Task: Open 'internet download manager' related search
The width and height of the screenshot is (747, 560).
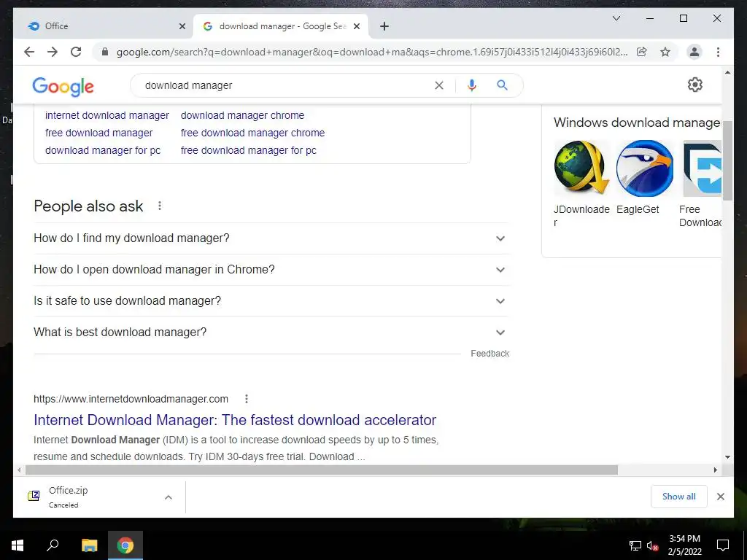Action: 107,115
